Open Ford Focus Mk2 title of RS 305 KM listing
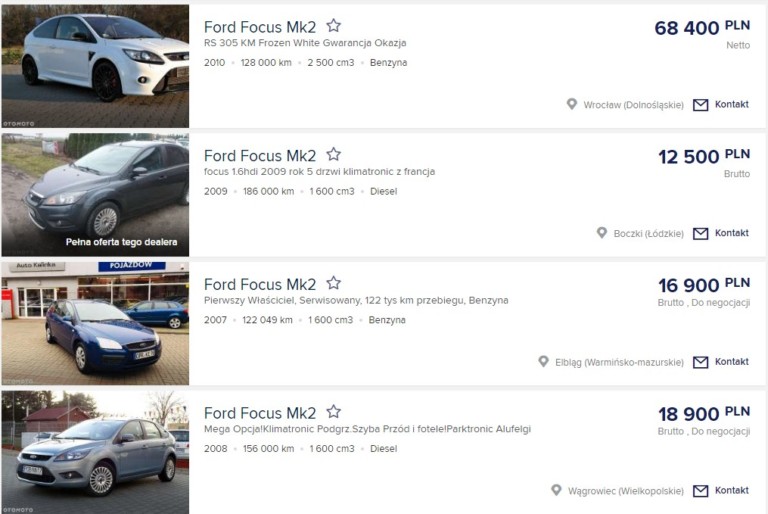The height and width of the screenshot is (514, 768). (x=260, y=28)
